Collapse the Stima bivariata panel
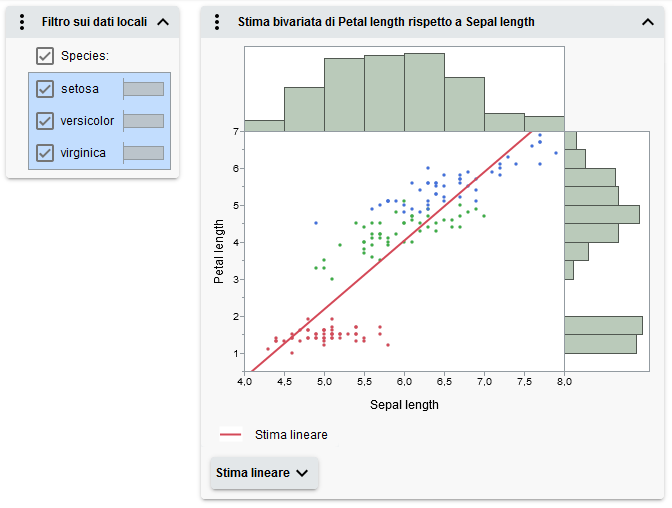 pyautogui.click(x=647, y=21)
